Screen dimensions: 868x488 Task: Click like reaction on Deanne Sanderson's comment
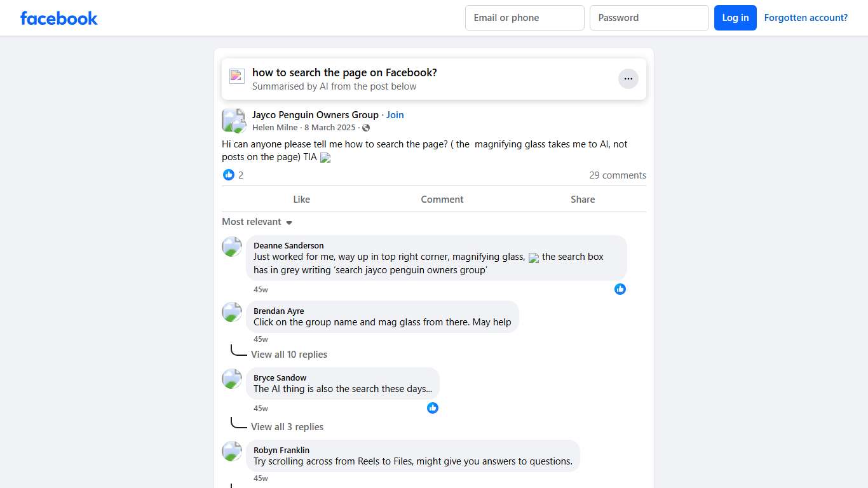[620, 289]
